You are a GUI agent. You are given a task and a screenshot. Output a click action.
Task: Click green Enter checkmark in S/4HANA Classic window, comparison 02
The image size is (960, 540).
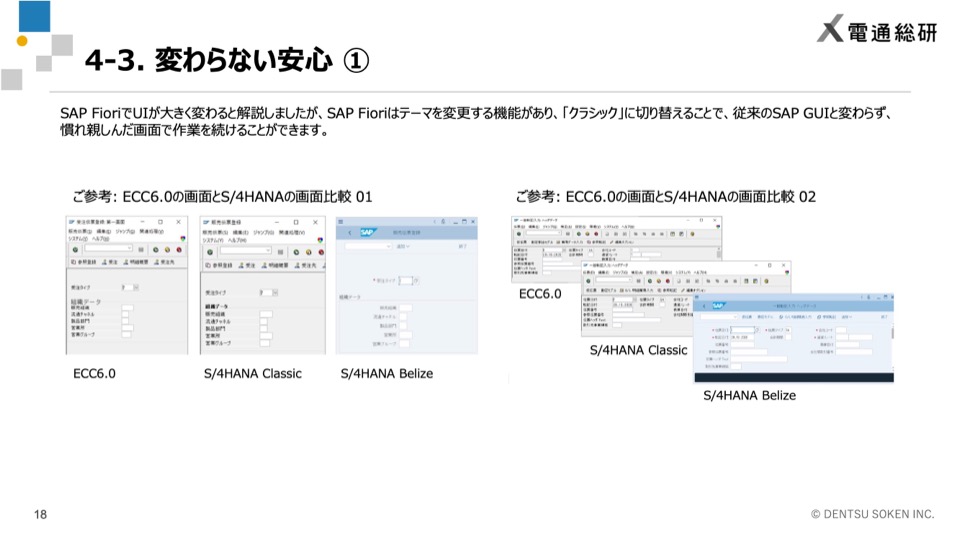point(588,281)
